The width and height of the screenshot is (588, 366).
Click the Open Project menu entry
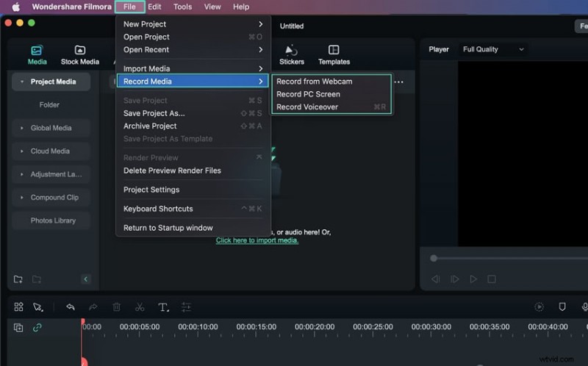pyautogui.click(x=193, y=37)
